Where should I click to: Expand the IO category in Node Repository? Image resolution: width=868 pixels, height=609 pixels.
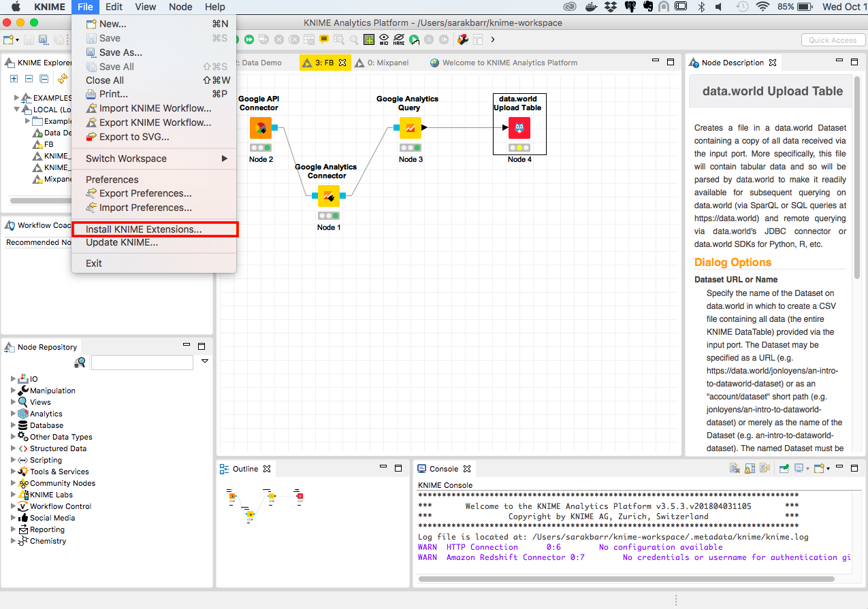(13, 379)
